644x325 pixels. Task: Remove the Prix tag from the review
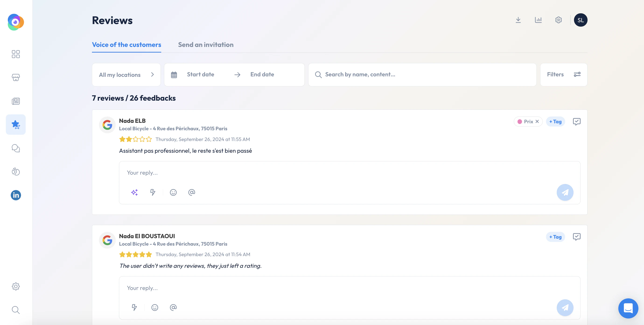tap(537, 121)
